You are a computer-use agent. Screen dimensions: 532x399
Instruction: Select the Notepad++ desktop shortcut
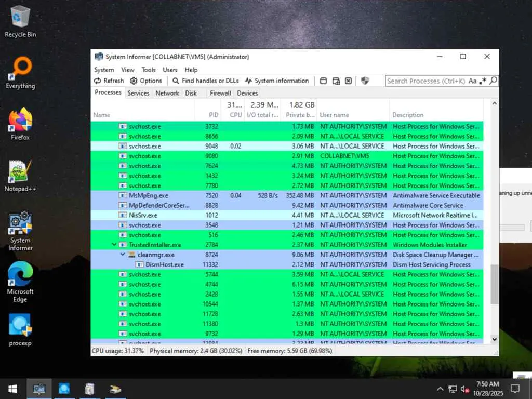click(20, 176)
